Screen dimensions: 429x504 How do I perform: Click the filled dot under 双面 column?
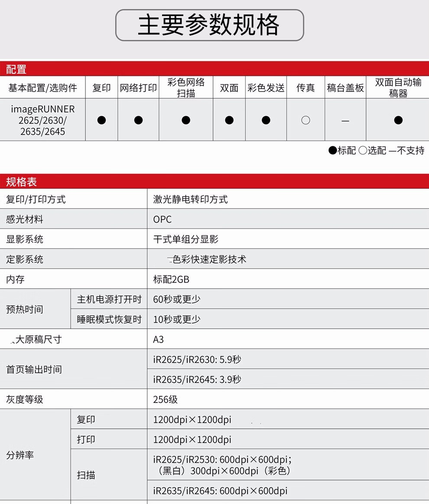229,120
